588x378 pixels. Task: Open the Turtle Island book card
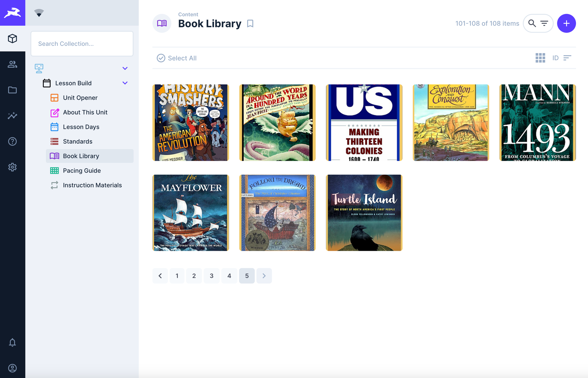[364, 213]
